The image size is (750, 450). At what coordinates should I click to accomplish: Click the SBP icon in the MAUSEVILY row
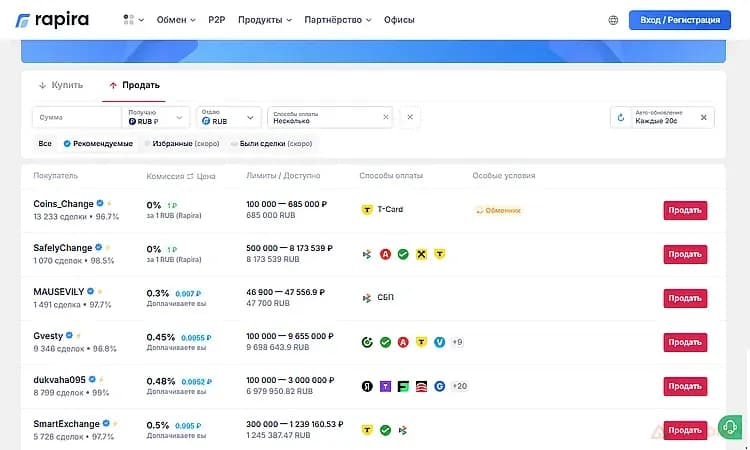click(367, 298)
